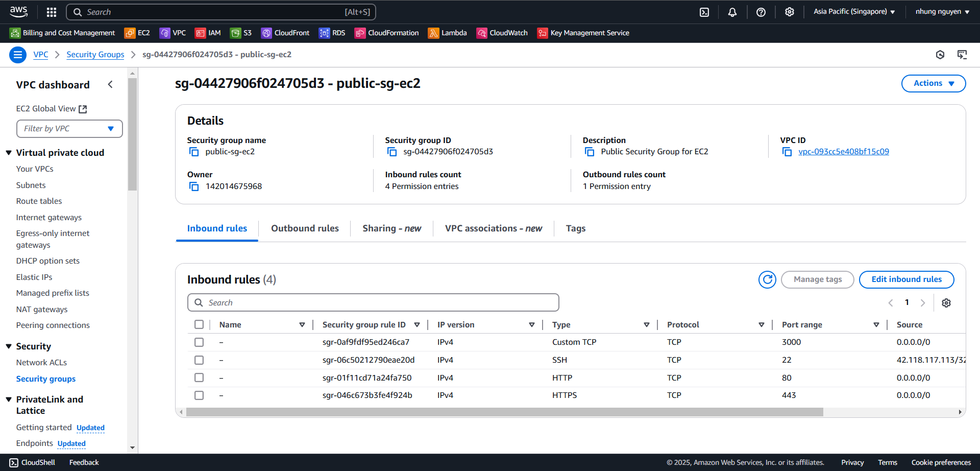Copy the security group name public-sg-ec2
This screenshot has height=471, width=980.
click(x=194, y=152)
